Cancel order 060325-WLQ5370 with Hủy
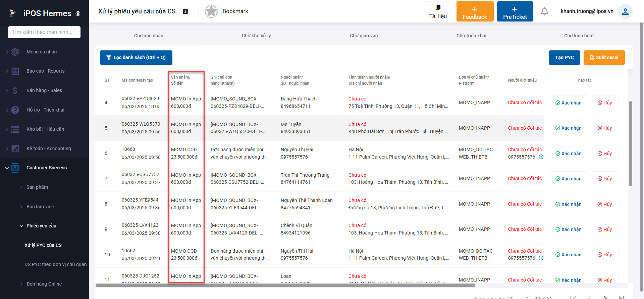 (x=604, y=128)
